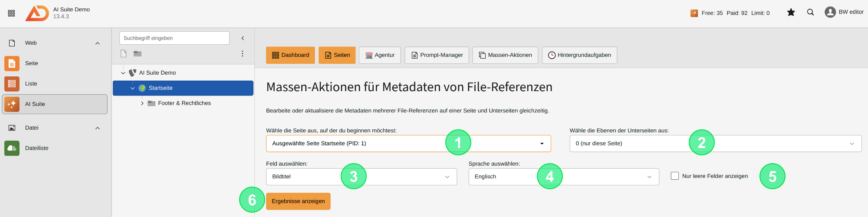Open the Ebenen der Unterseiten dropdown
The image size is (868, 217).
click(x=716, y=144)
